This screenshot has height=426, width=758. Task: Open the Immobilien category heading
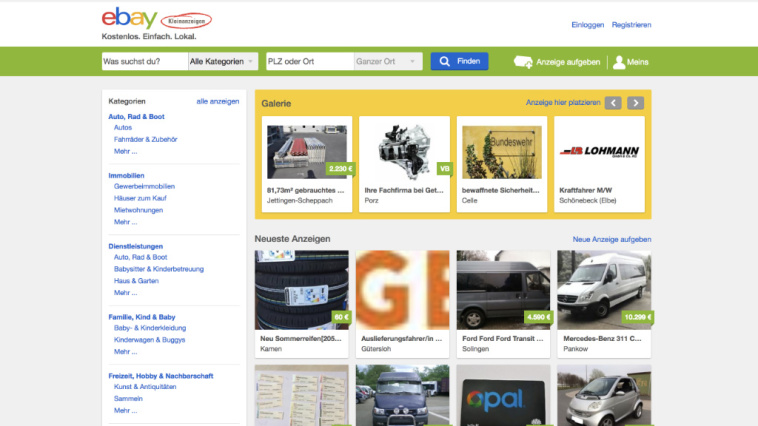[x=126, y=176]
